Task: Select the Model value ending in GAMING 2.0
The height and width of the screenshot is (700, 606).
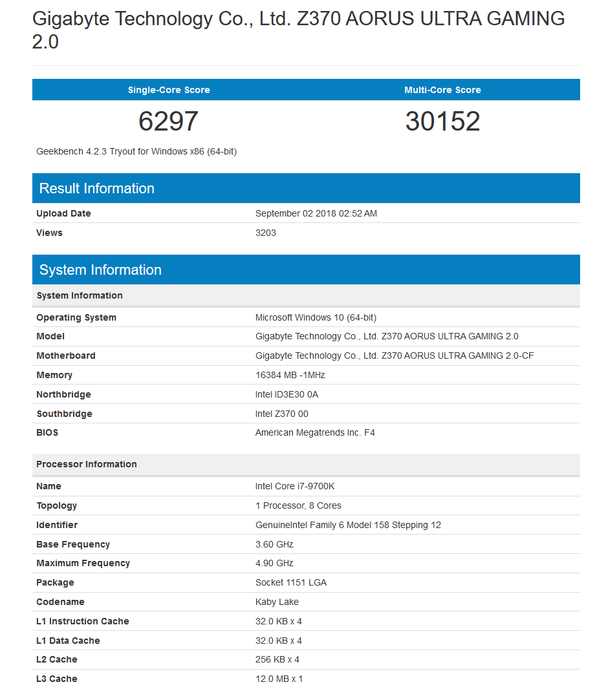Action: pos(387,336)
